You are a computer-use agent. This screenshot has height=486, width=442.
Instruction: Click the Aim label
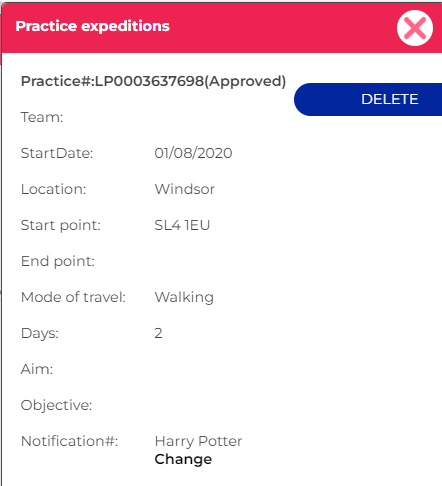(x=37, y=369)
